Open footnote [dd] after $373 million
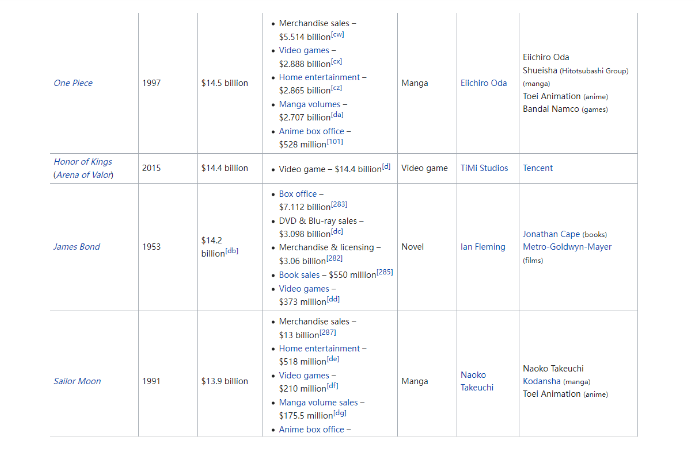The height and width of the screenshot is (449, 695). (x=333, y=299)
